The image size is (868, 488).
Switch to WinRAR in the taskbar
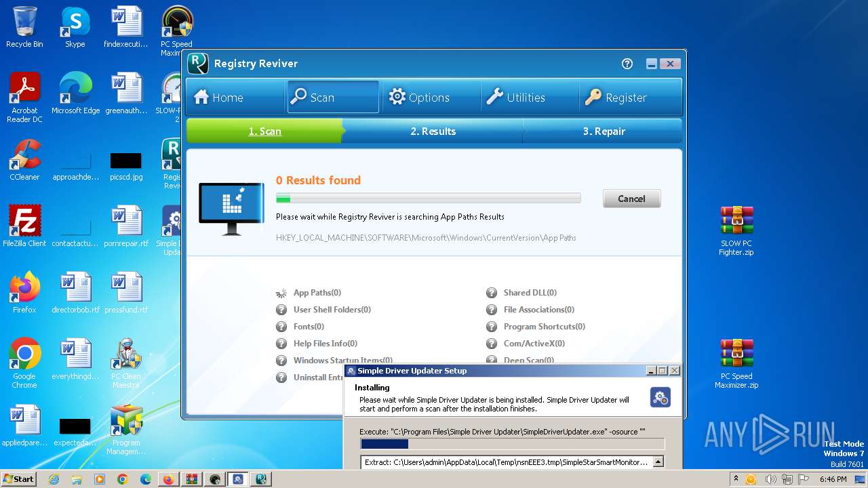pos(191,479)
